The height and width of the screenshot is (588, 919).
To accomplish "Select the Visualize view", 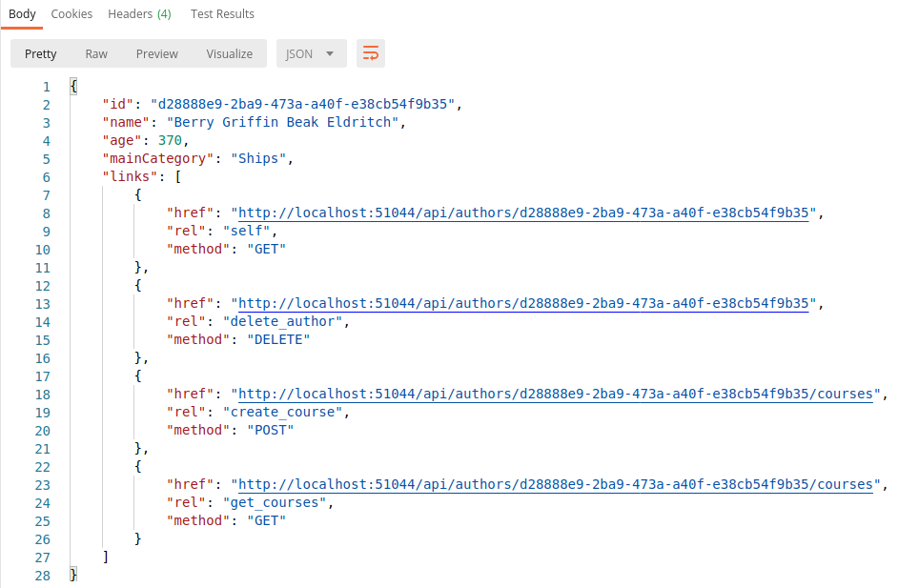I will (x=229, y=54).
